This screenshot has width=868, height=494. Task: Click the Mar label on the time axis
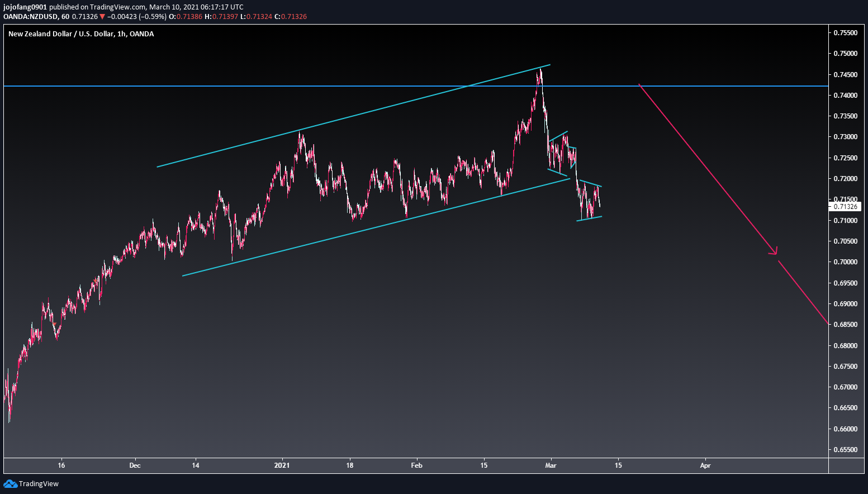click(x=551, y=465)
